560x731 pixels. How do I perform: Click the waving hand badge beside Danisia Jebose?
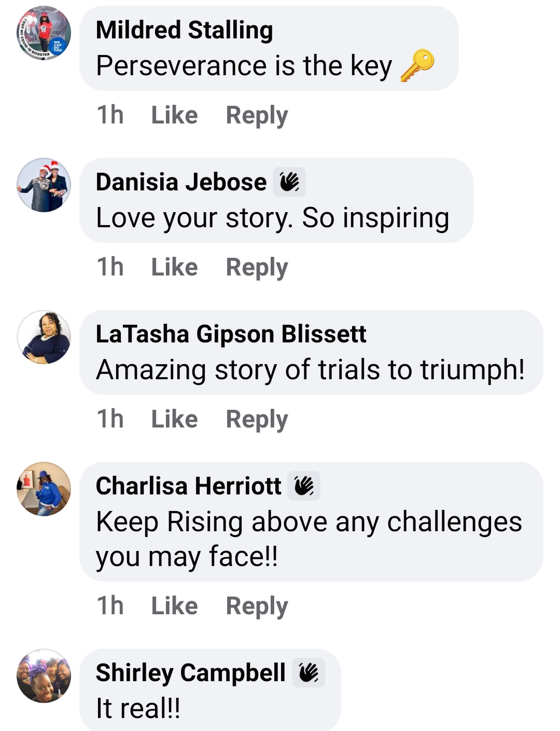pos(289,182)
